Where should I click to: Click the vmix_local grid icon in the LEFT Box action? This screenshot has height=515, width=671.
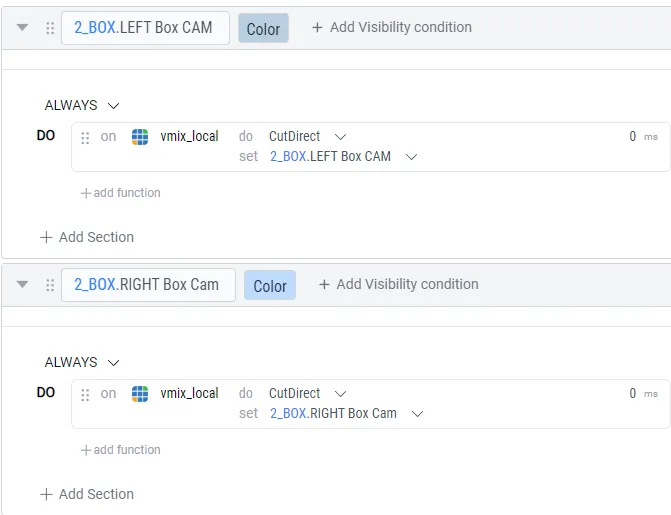(140, 137)
